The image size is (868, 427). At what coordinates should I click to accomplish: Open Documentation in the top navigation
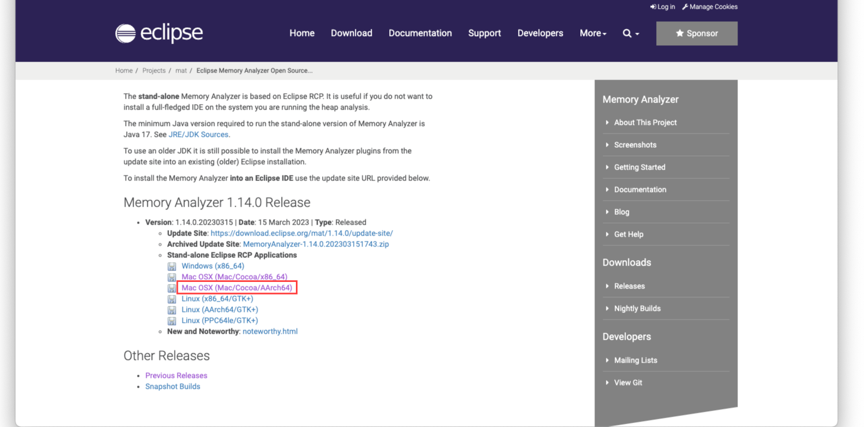point(420,33)
